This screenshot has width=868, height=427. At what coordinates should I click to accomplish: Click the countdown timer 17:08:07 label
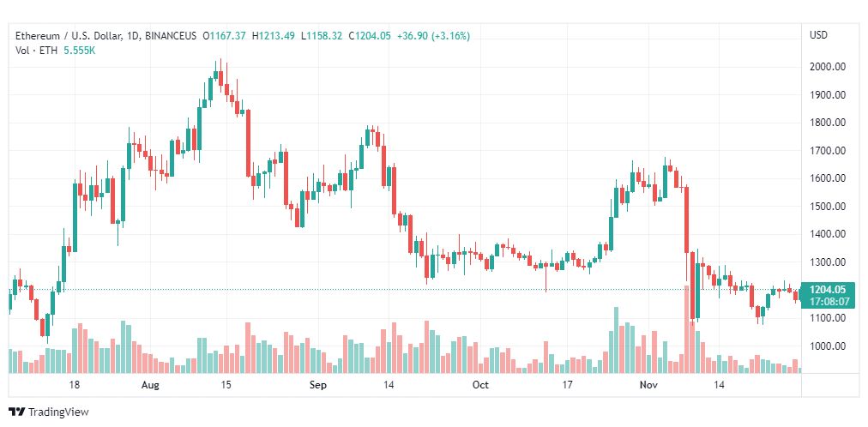[x=828, y=302]
